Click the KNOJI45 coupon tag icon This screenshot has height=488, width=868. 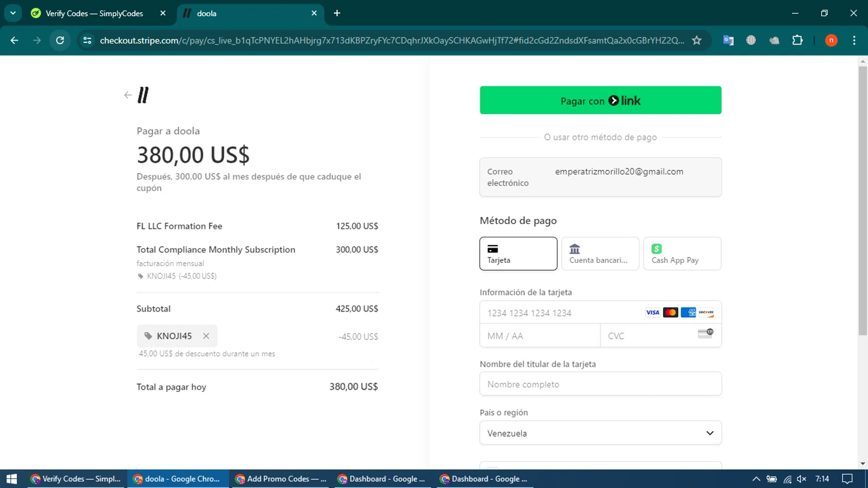[148, 336]
